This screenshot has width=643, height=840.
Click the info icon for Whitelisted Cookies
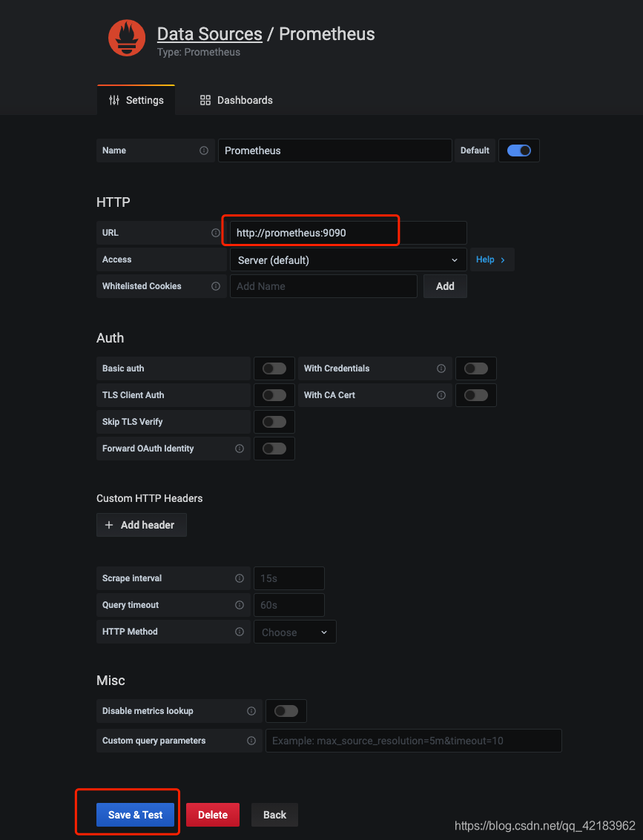pos(215,286)
